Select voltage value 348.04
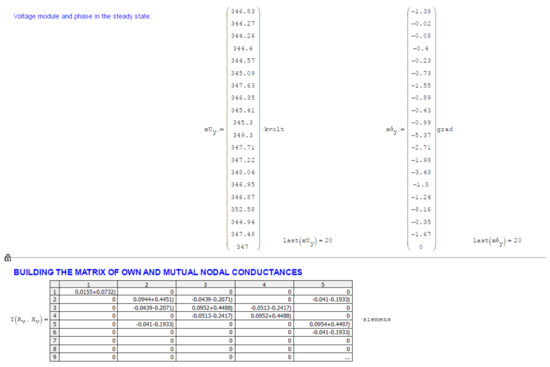 (x=243, y=172)
